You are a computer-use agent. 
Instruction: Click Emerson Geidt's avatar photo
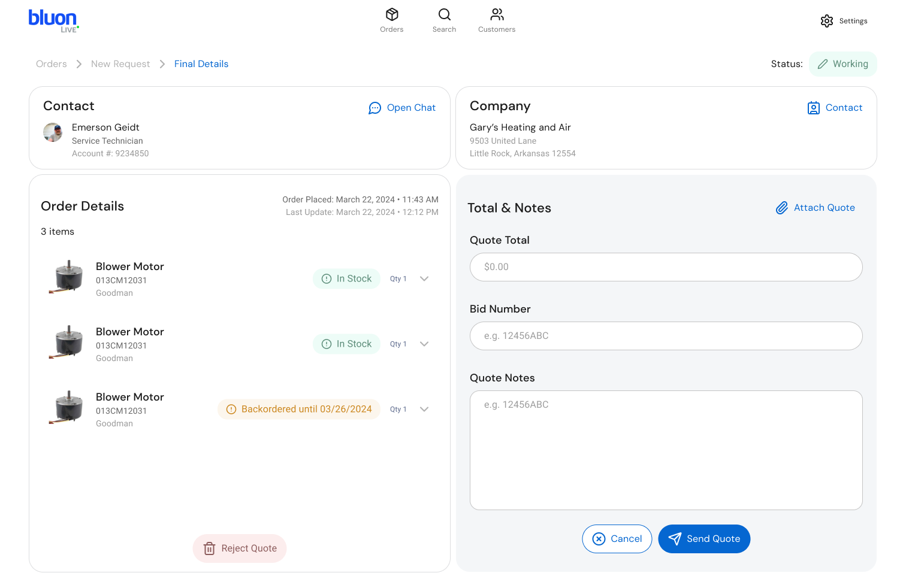[x=53, y=132]
